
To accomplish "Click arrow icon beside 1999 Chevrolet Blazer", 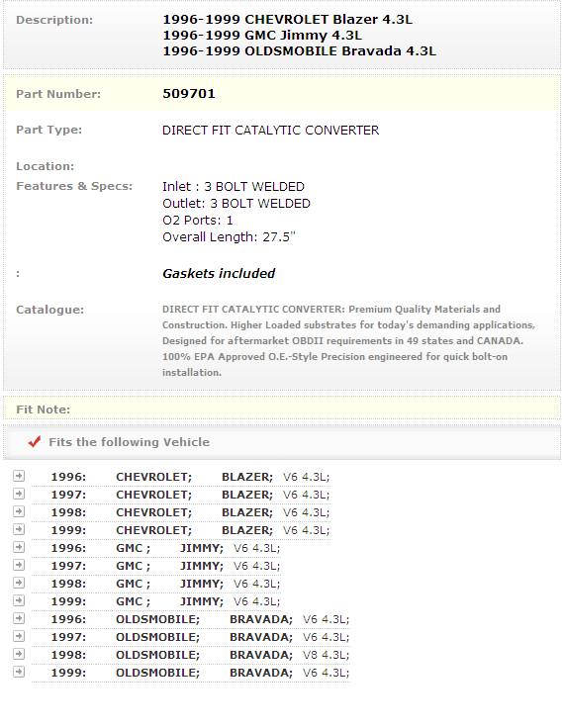I will [x=19, y=529].
